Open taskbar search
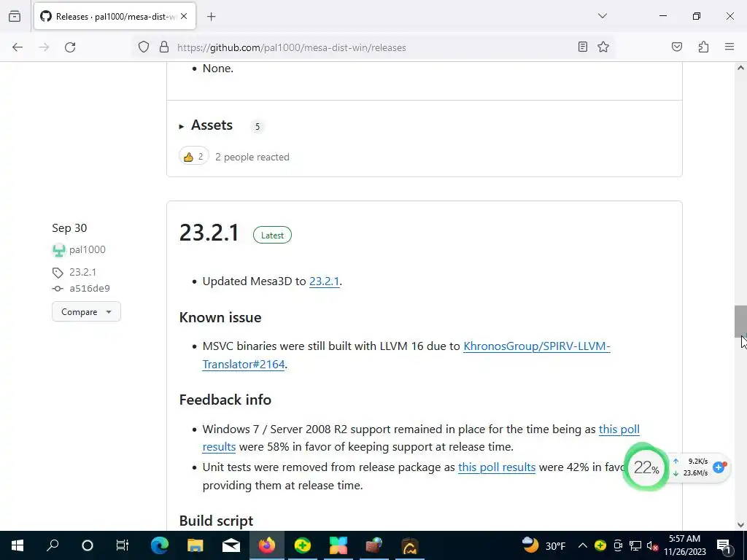Image resolution: width=747 pixels, height=560 pixels. point(53,545)
